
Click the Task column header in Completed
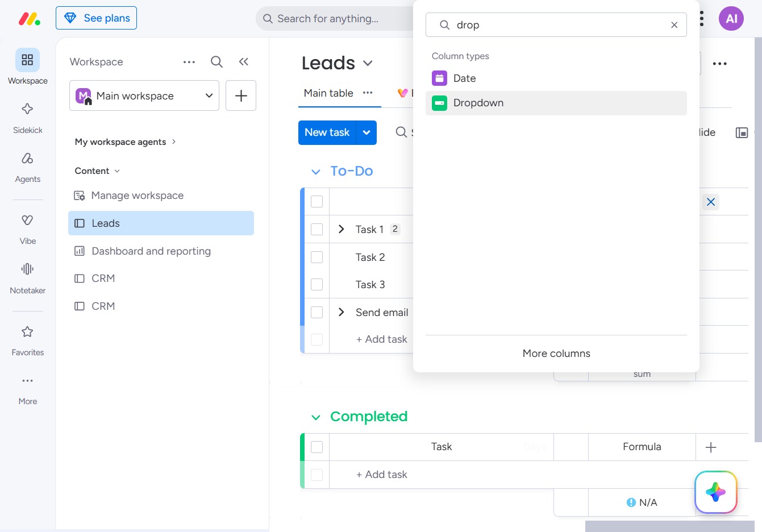point(442,447)
